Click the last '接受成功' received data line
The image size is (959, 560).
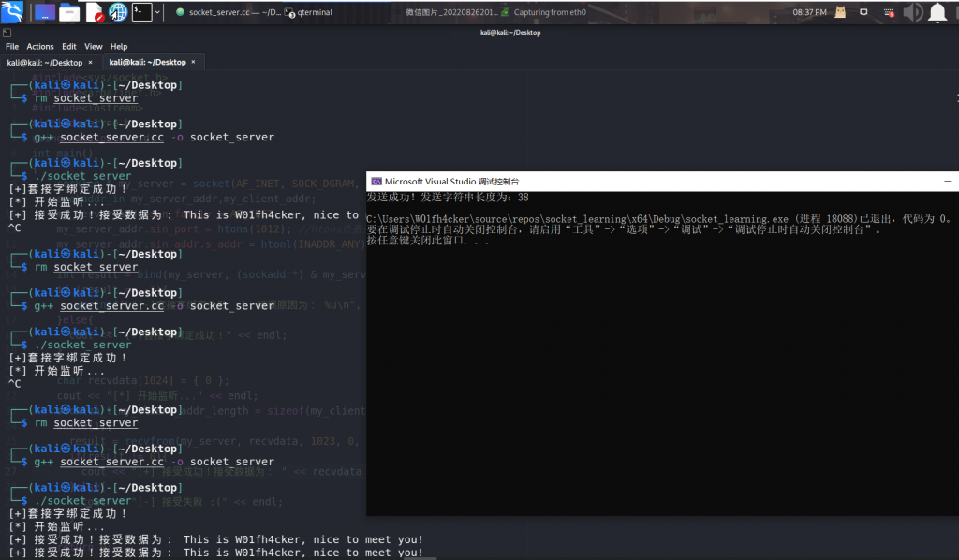pos(216,553)
